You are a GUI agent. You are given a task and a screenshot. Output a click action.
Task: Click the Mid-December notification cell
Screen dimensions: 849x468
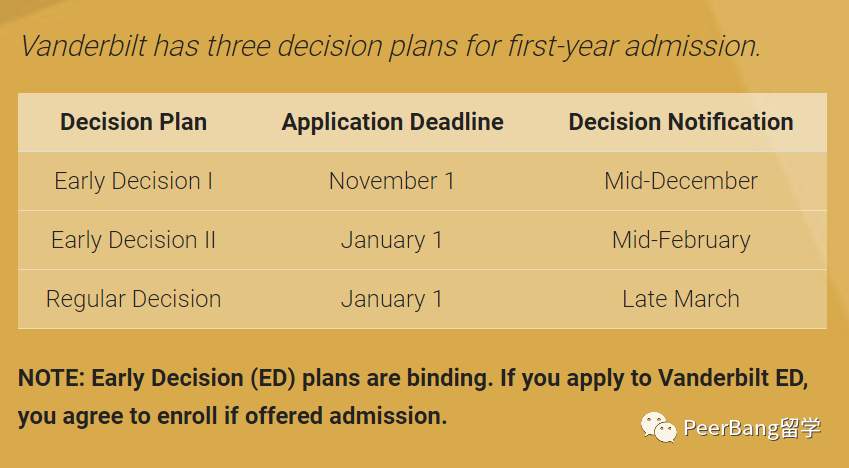[681, 181]
